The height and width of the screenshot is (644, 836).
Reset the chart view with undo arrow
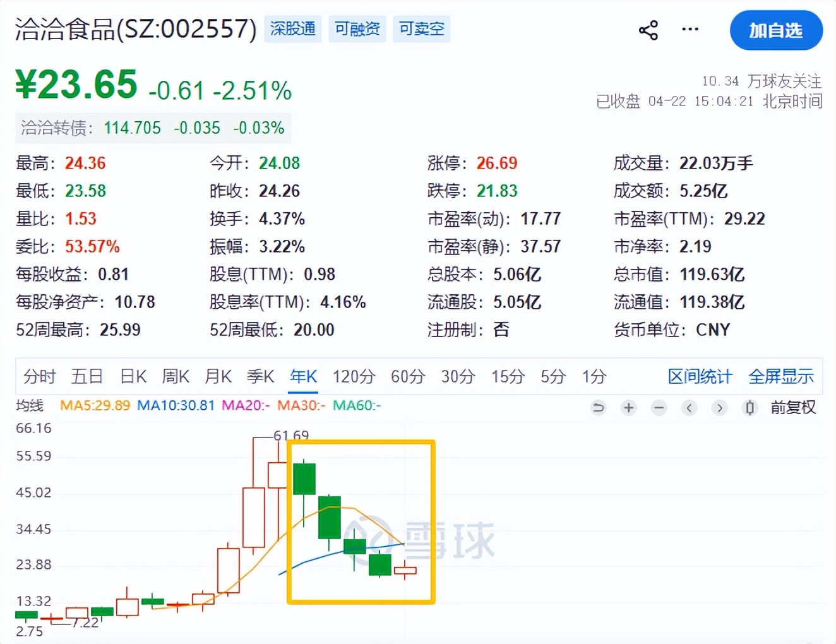click(598, 408)
